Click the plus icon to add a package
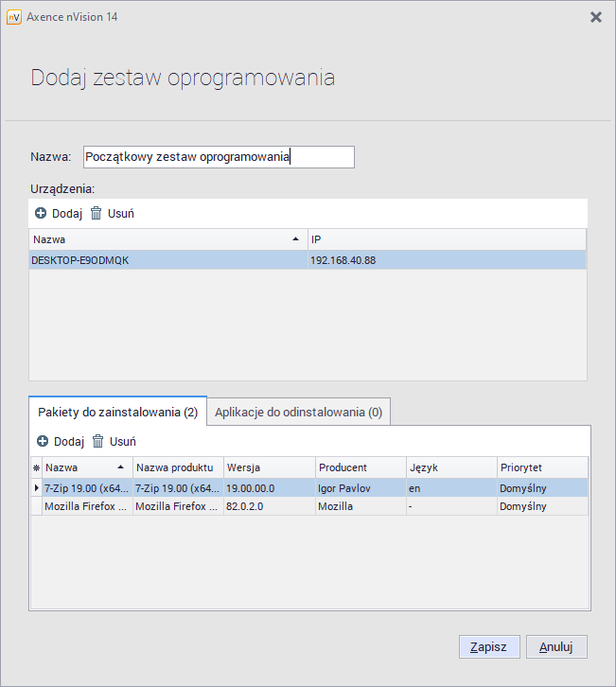Image resolution: width=616 pixels, height=687 pixels. 43,442
